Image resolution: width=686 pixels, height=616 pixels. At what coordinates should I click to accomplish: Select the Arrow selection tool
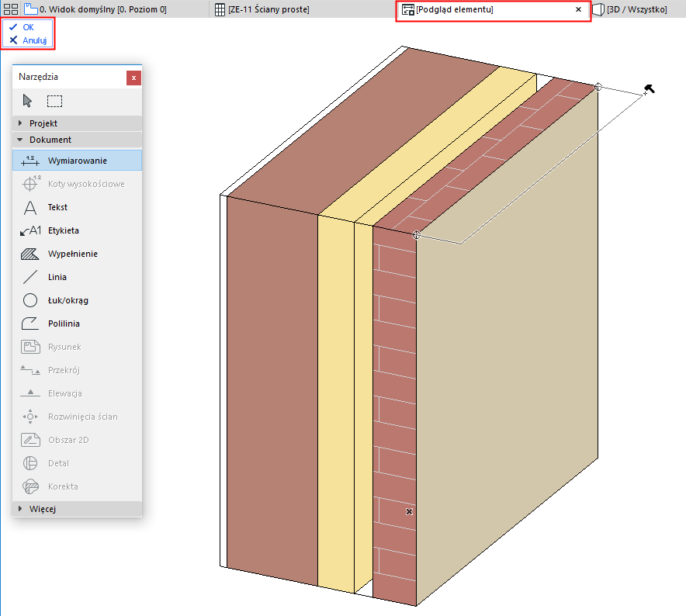(27, 101)
